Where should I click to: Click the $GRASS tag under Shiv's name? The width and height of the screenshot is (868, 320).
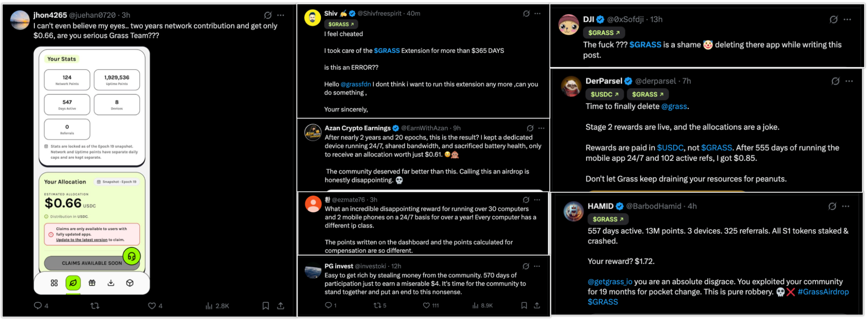tap(341, 24)
